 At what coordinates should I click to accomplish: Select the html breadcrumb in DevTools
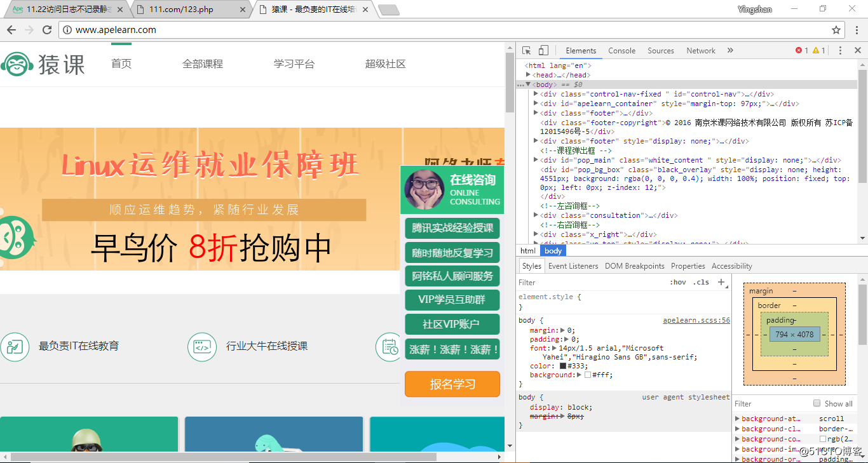tap(528, 251)
